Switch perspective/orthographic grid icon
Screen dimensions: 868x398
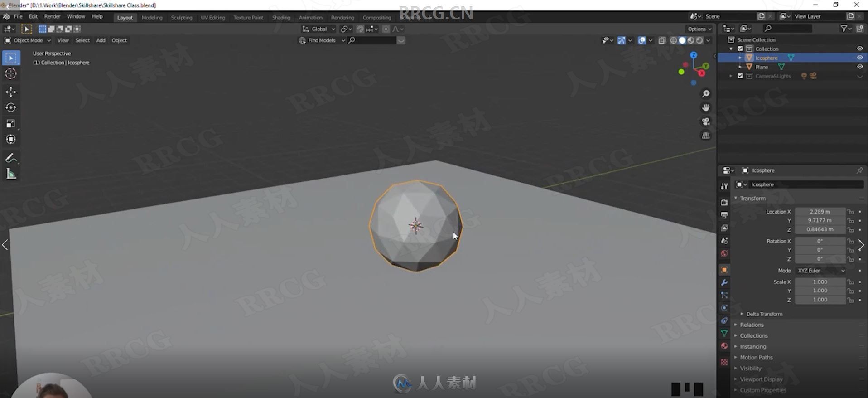click(x=706, y=136)
